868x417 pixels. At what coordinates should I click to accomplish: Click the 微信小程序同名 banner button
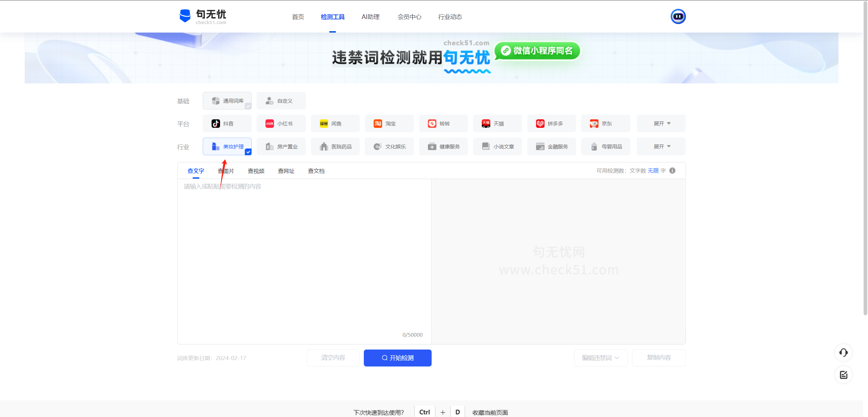pos(537,51)
